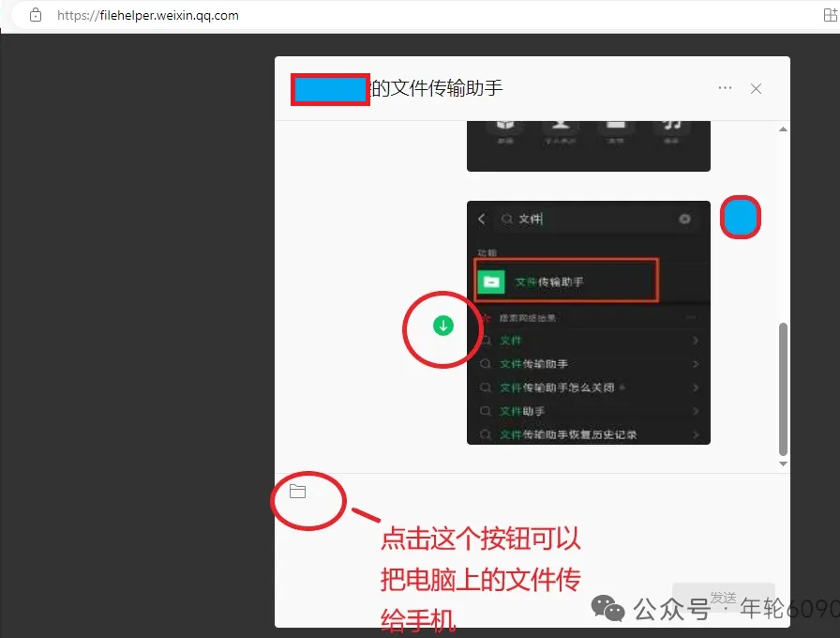Image resolution: width=840 pixels, height=638 pixels.
Task: Click the scroll up arrow in chat
Action: tap(783, 129)
